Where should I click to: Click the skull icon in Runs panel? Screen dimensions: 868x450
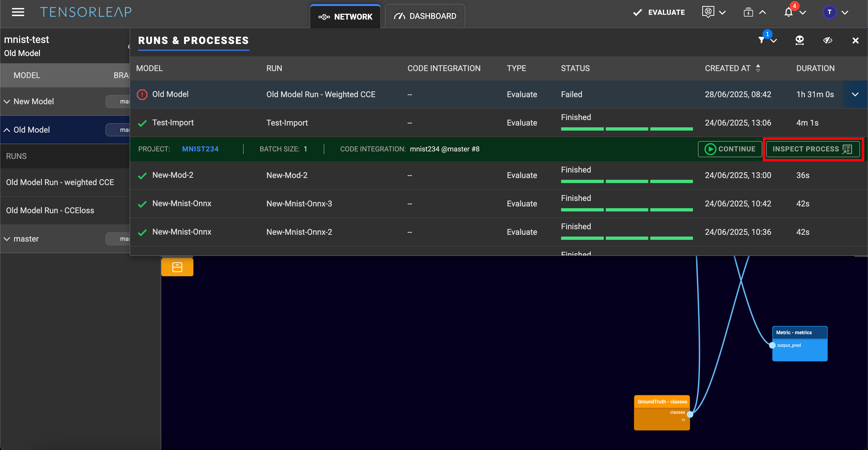point(799,40)
